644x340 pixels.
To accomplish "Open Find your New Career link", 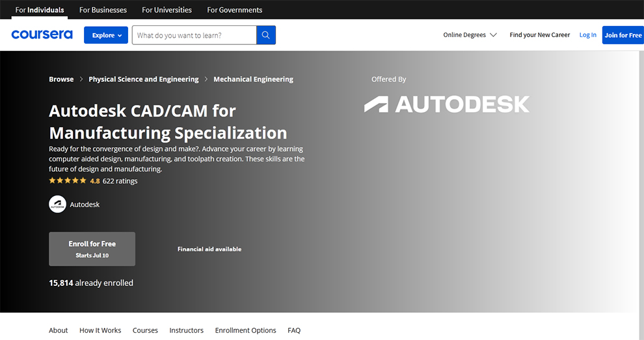I will (540, 35).
